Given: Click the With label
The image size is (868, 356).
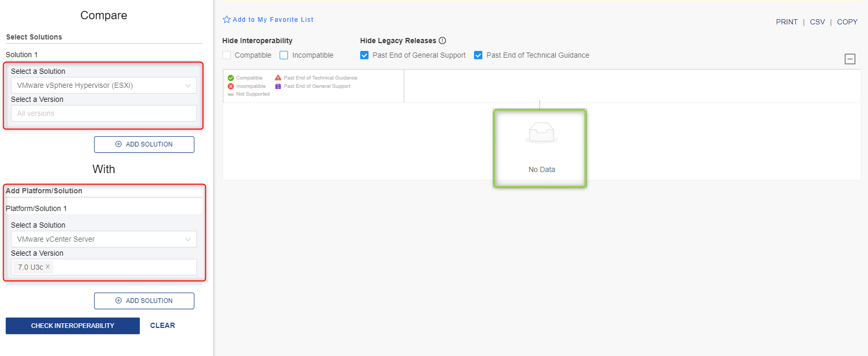Looking at the screenshot, I should pyautogui.click(x=104, y=169).
